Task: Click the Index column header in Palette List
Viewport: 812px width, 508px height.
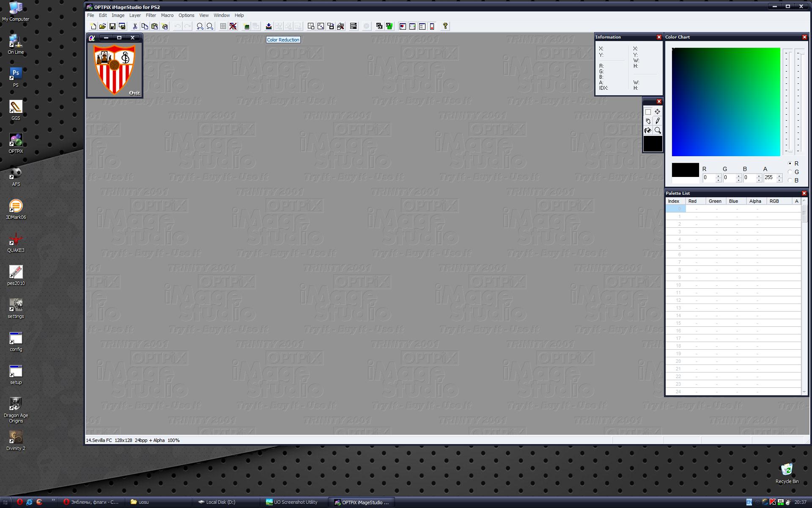Action: coord(676,201)
